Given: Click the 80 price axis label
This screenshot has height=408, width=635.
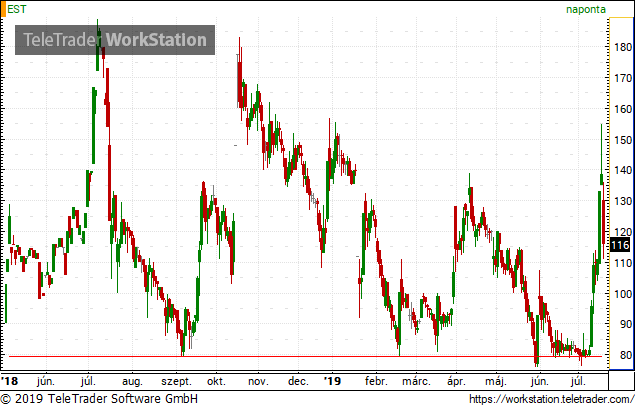Looking at the screenshot, I should point(626,355).
